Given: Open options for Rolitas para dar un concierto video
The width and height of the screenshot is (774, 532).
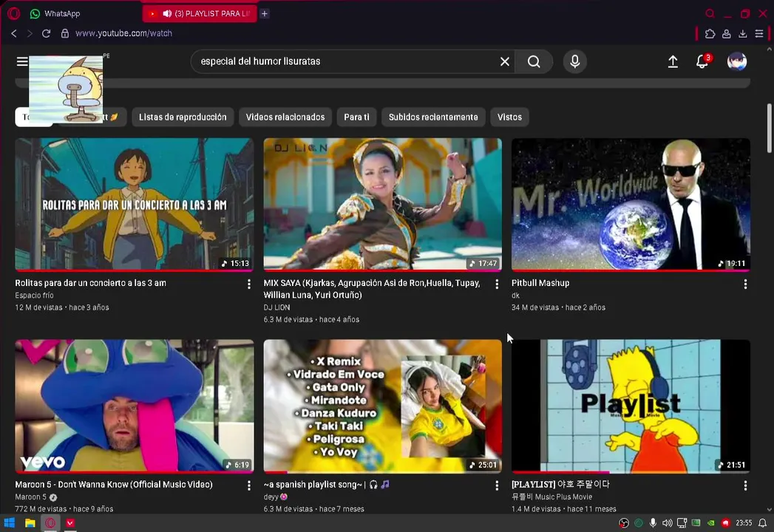Looking at the screenshot, I should (x=249, y=284).
